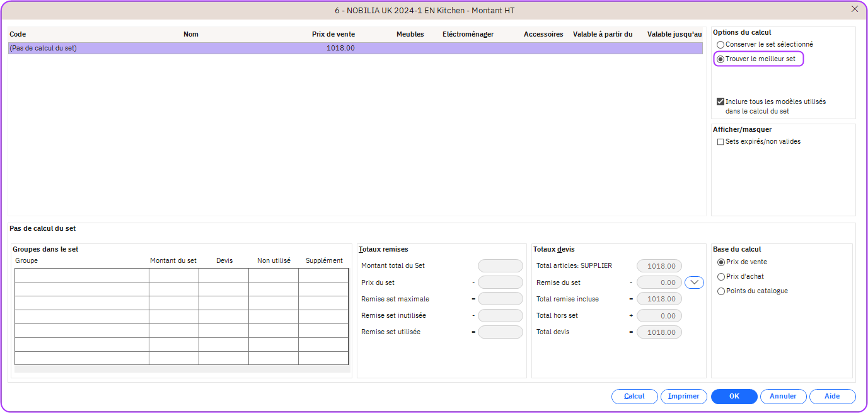The image size is (868, 413).
Task: Click the Imprimer button
Action: pyautogui.click(x=684, y=397)
